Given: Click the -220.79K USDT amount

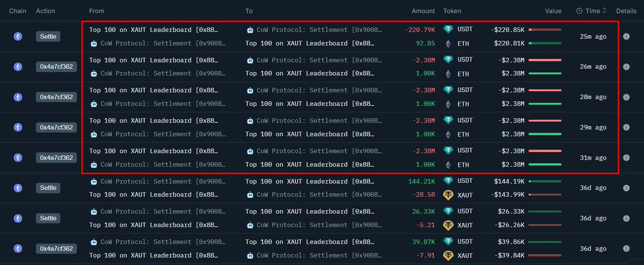Looking at the screenshot, I should coord(420,30).
